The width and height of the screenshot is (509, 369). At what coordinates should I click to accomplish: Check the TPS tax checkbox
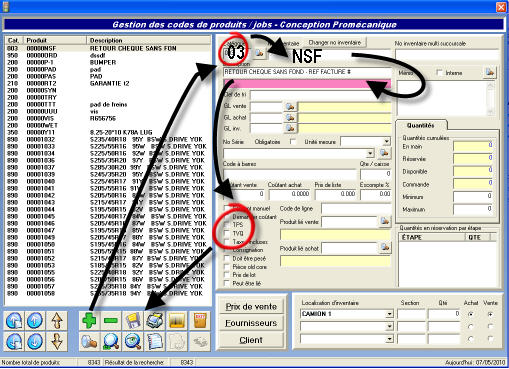227,225
